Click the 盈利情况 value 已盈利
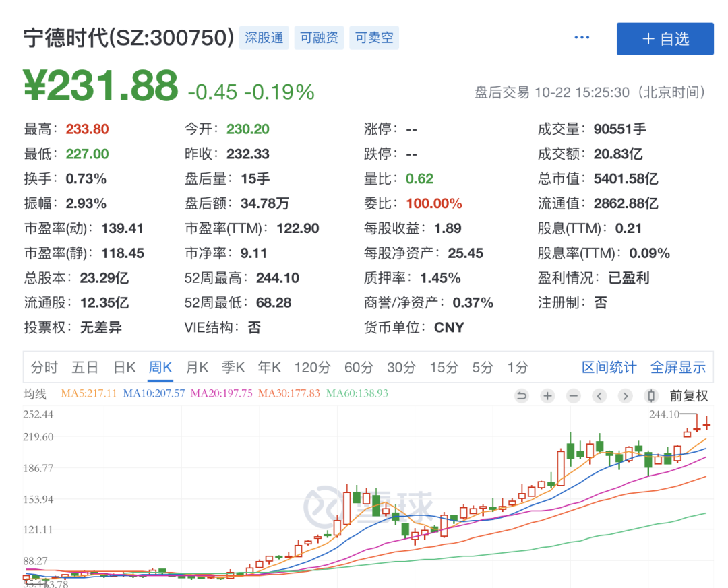 pyautogui.click(x=629, y=278)
